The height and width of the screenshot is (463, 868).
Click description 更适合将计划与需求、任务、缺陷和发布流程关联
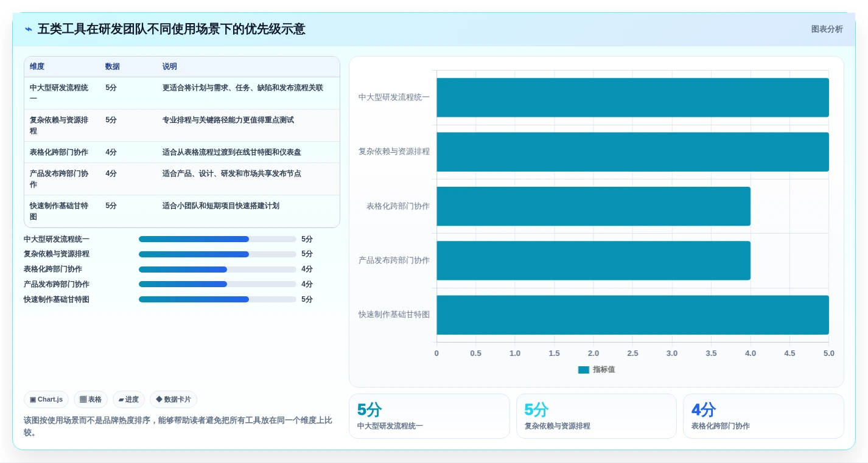coord(243,88)
